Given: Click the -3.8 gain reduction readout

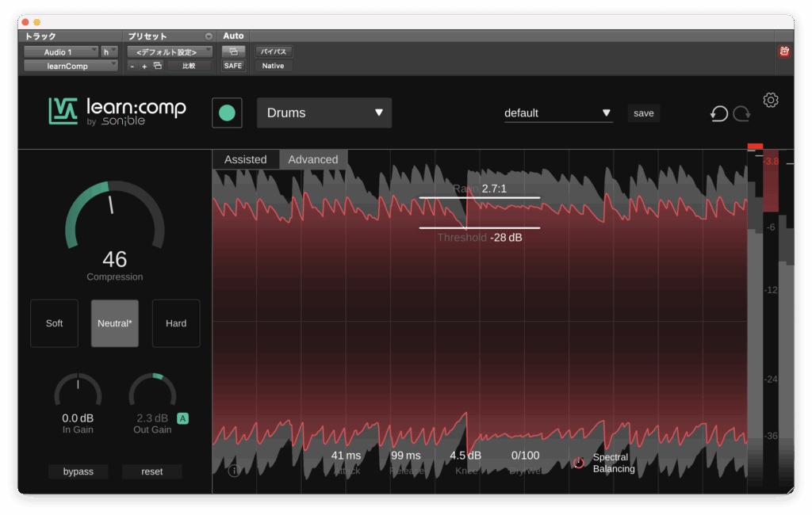Looking at the screenshot, I should click(771, 161).
